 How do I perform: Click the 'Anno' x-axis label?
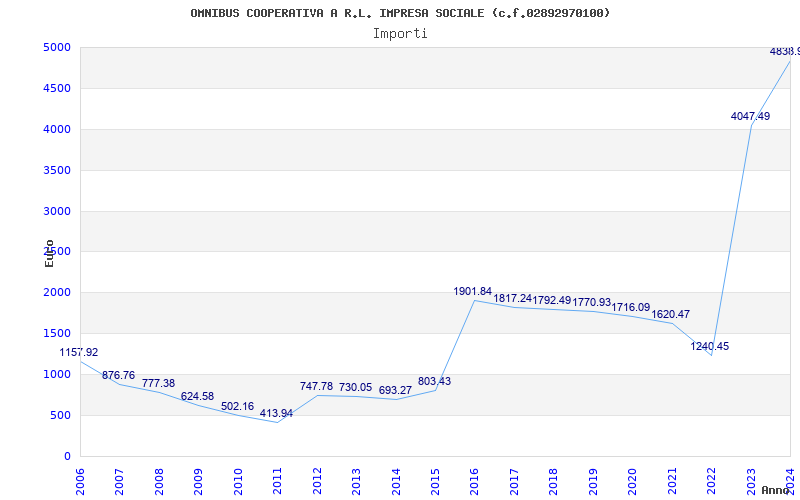775,490
